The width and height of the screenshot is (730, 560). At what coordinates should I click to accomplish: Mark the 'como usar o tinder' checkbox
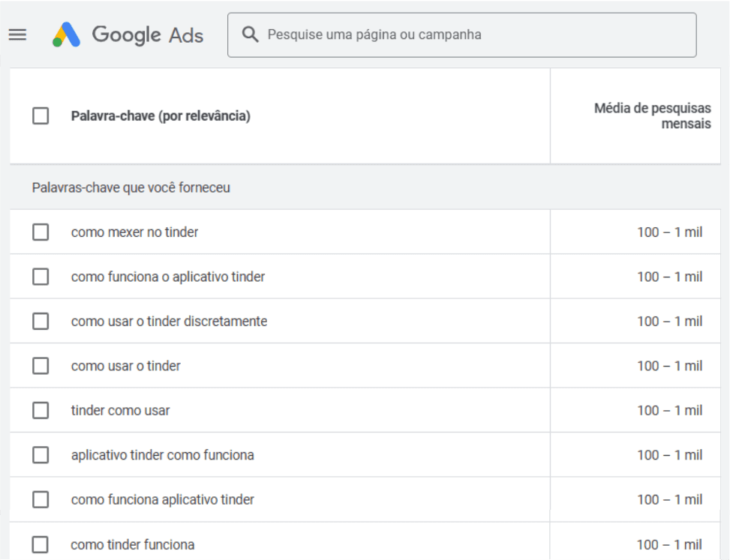tap(41, 366)
